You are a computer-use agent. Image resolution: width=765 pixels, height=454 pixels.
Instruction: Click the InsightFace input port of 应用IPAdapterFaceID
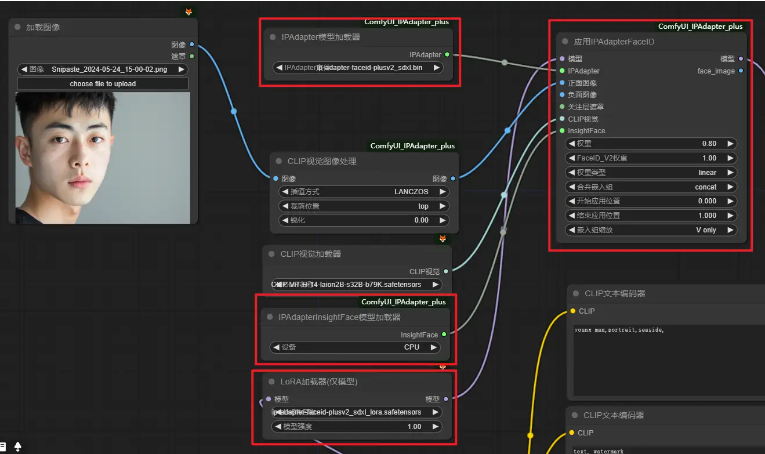coord(562,131)
